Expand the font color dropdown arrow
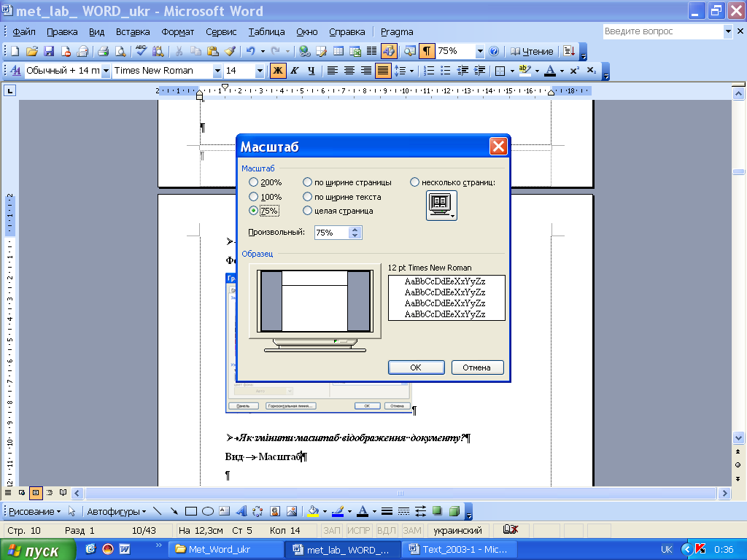This screenshot has width=747, height=560. (x=562, y=71)
